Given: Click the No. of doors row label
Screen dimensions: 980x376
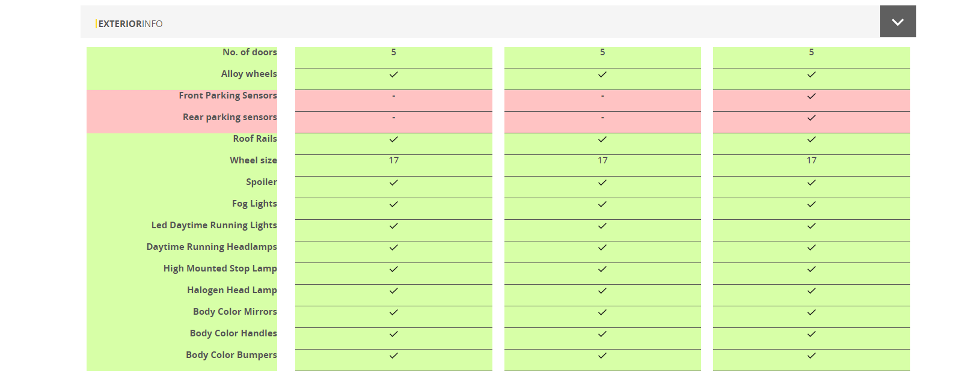Looking at the screenshot, I should click(x=250, y=52).
